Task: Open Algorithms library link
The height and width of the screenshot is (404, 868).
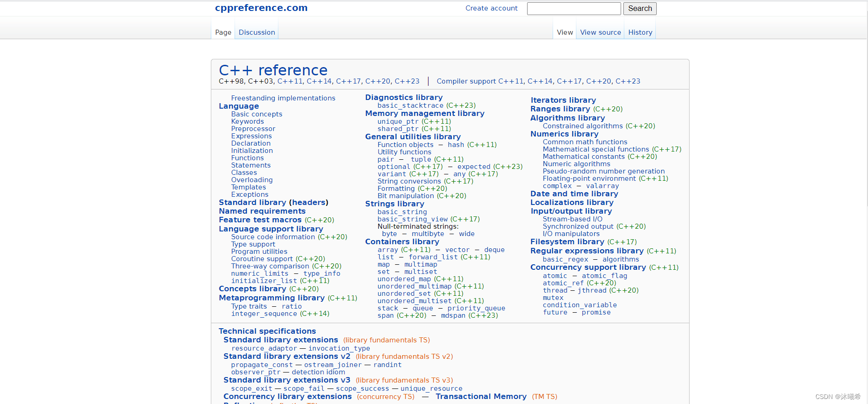Action: click(568, 118)
